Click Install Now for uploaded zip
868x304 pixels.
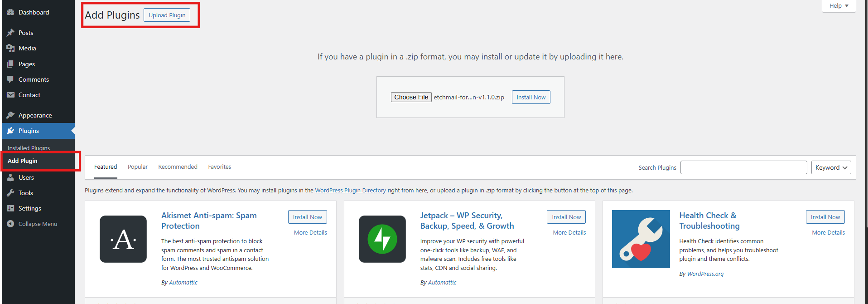pyautogui.click(x=531, y=97)
